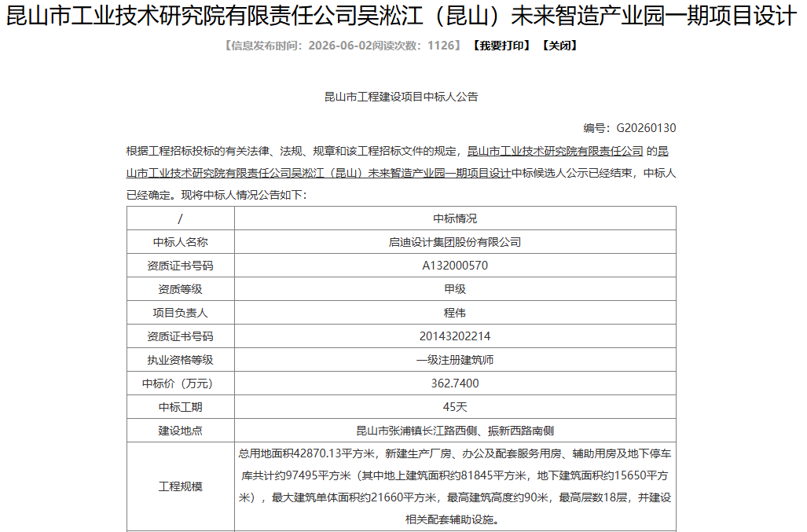Click underlined 昆山市工业技术研究院有限责任公司 company name
This screenshot has height=532, width=807.
(556, 151)
